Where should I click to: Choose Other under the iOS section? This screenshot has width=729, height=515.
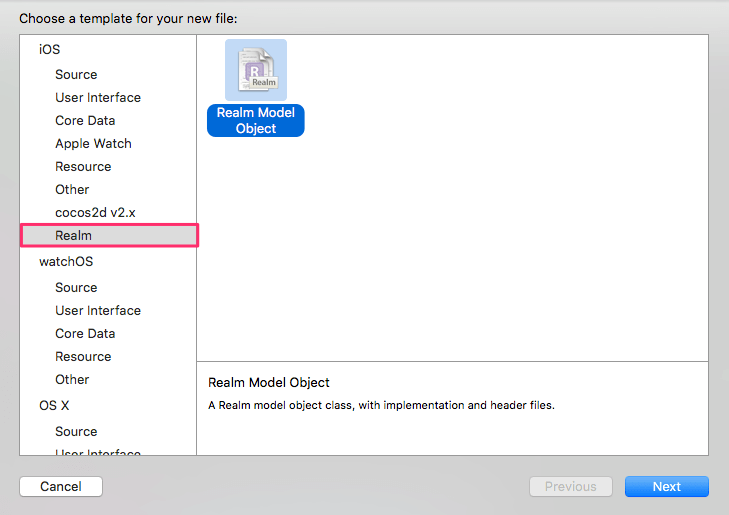click(72, 189)
